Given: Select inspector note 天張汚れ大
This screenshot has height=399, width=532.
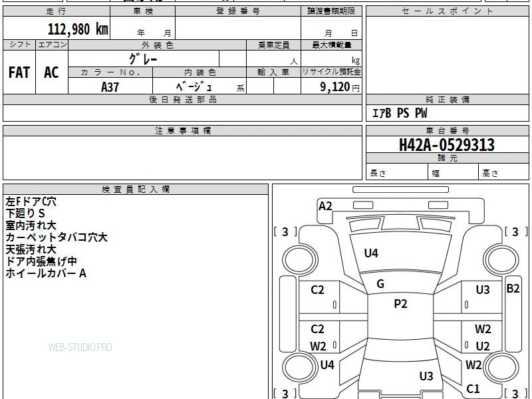Looking at the screenshot, I should (x=31, y=249).
